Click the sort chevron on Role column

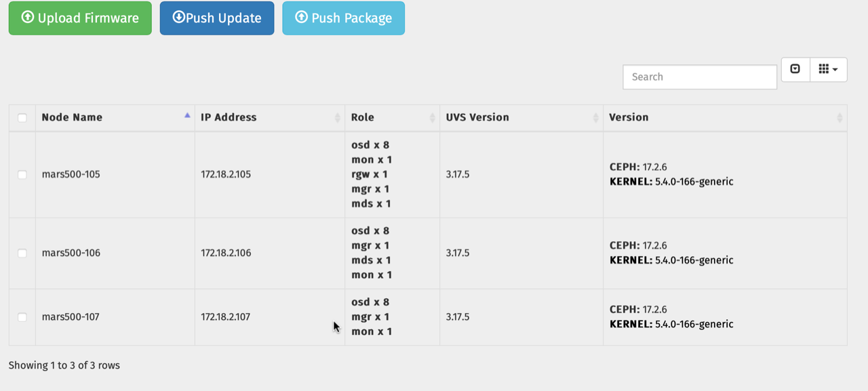(x=433, y=117)
